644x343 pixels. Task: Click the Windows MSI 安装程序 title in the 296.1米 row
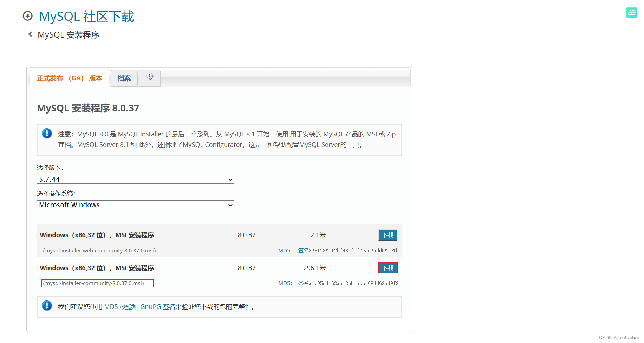[x=97, y=268]
